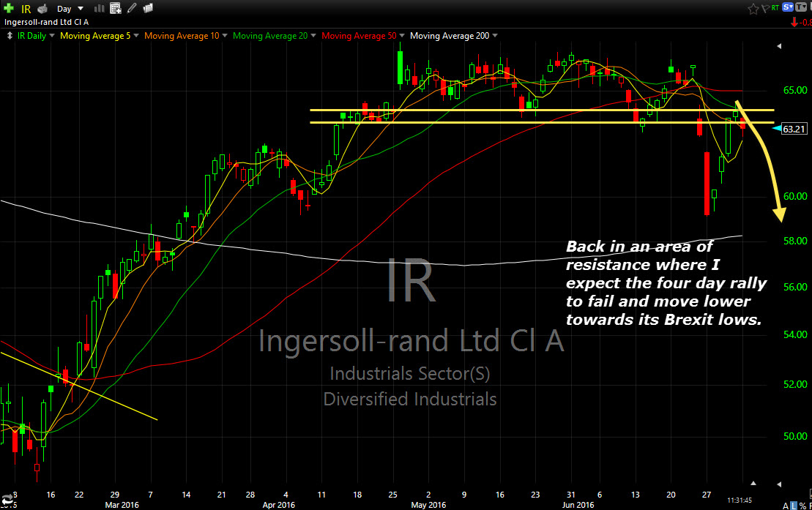The height and width of the screenshot is (510, 812).
Task: Click the IR Daily label
Action: click(x=31, y=36)
